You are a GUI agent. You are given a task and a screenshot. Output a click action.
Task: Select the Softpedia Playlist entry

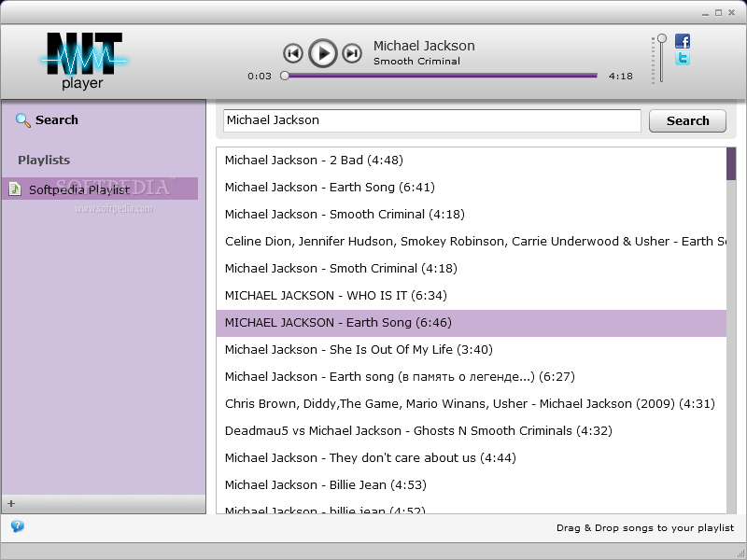tap(100, 189)
